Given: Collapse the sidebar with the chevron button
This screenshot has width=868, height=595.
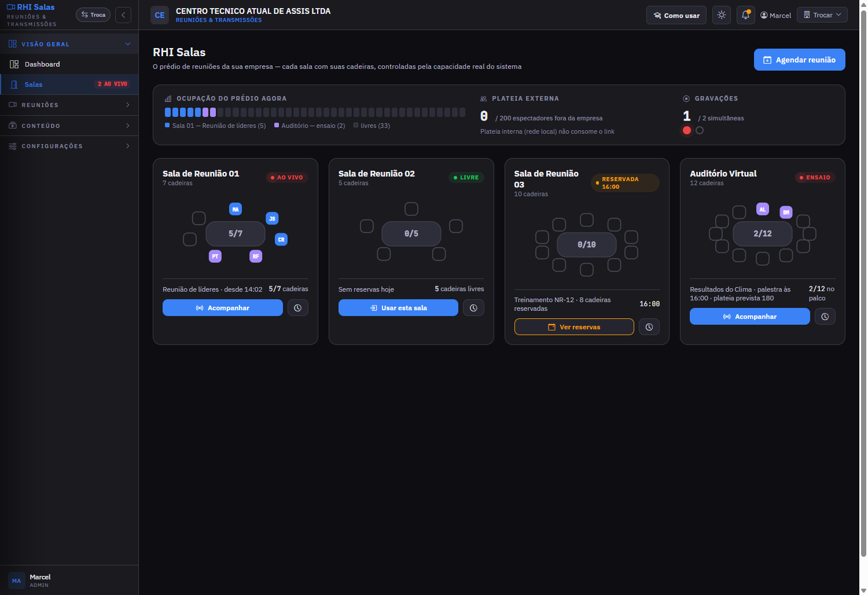Looking at the screenshot, I should (x=123, y=15).
